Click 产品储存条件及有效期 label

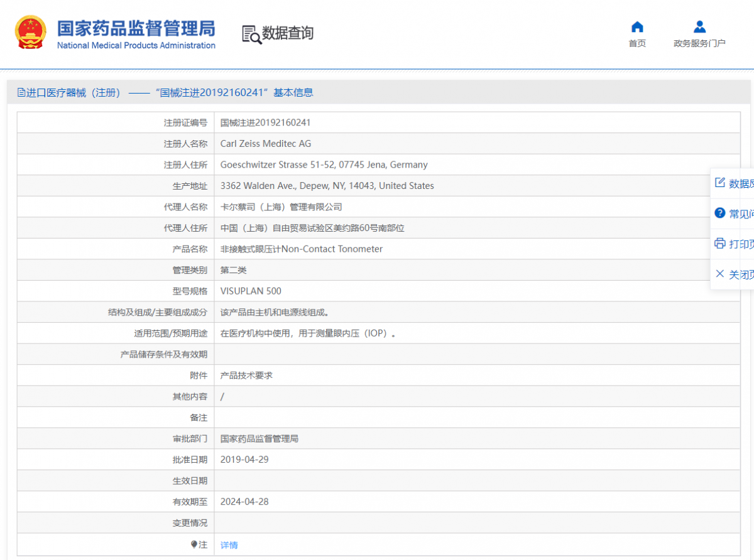[164, 355]
